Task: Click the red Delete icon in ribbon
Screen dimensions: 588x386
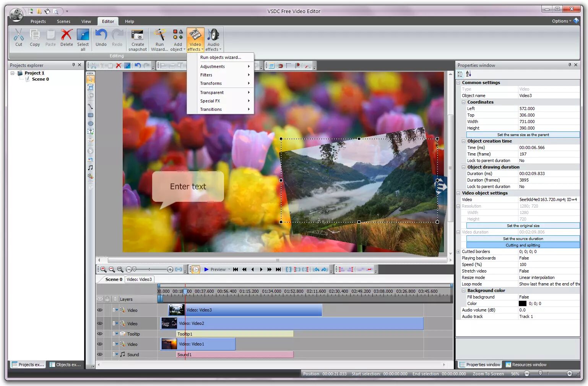Action: click(x=67, y=35)
